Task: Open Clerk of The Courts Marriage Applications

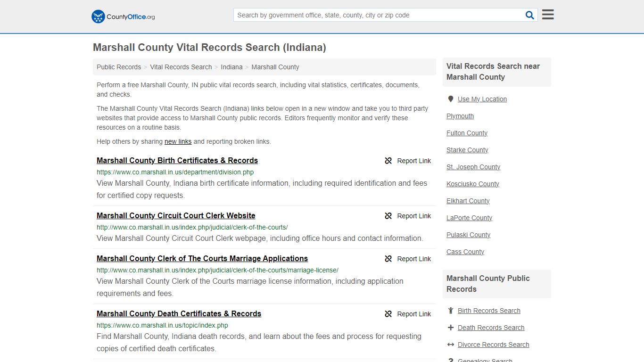Action: click(202, 258)
